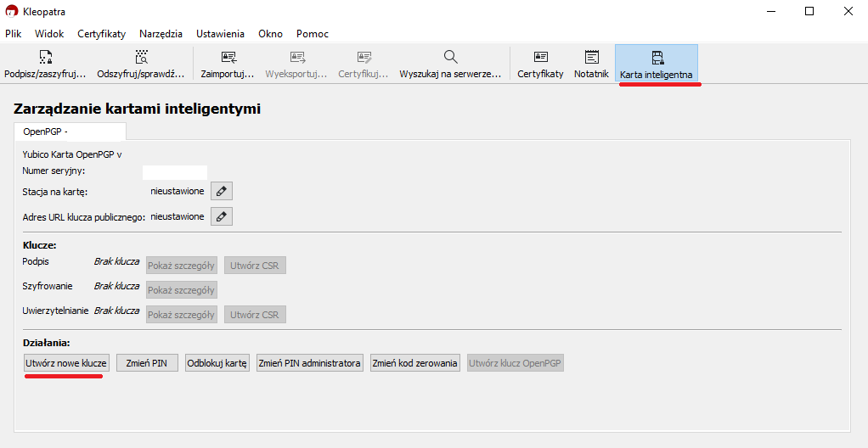Open the Certyfikaty menu
The image size is (868, 448).
[x=101, y=34]
